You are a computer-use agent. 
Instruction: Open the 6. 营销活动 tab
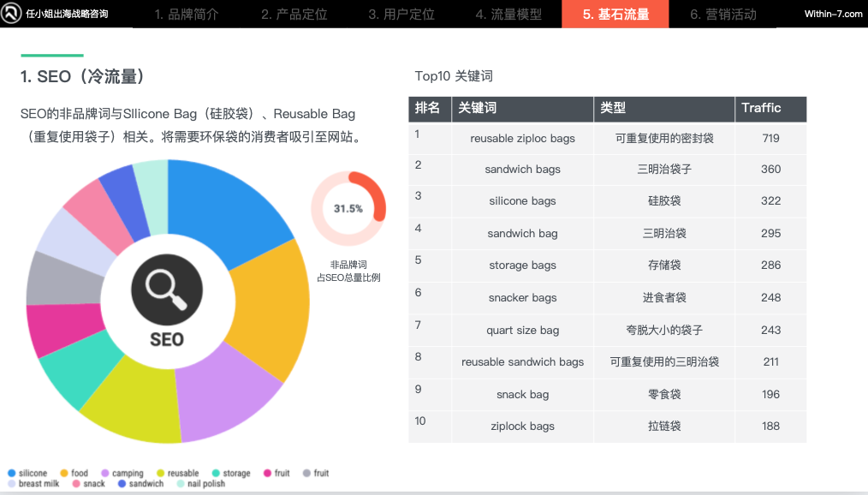[x=723, y=15]
